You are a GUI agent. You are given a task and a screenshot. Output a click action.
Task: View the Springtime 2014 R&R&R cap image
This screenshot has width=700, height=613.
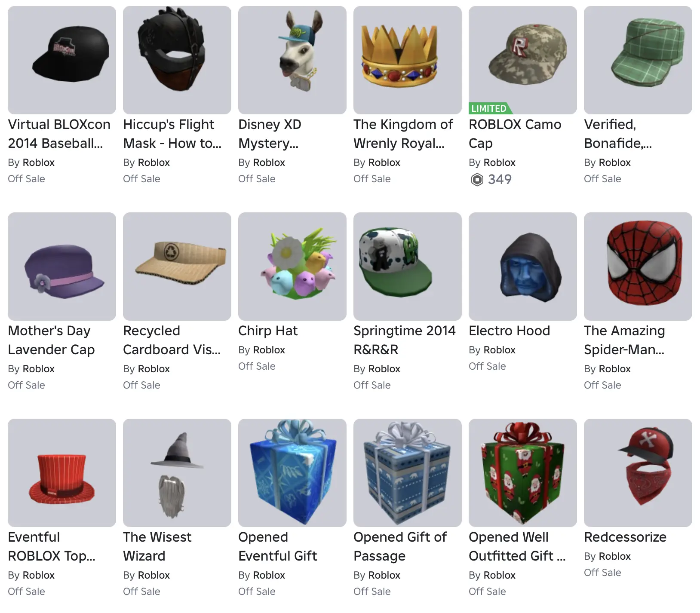(408, 267)
